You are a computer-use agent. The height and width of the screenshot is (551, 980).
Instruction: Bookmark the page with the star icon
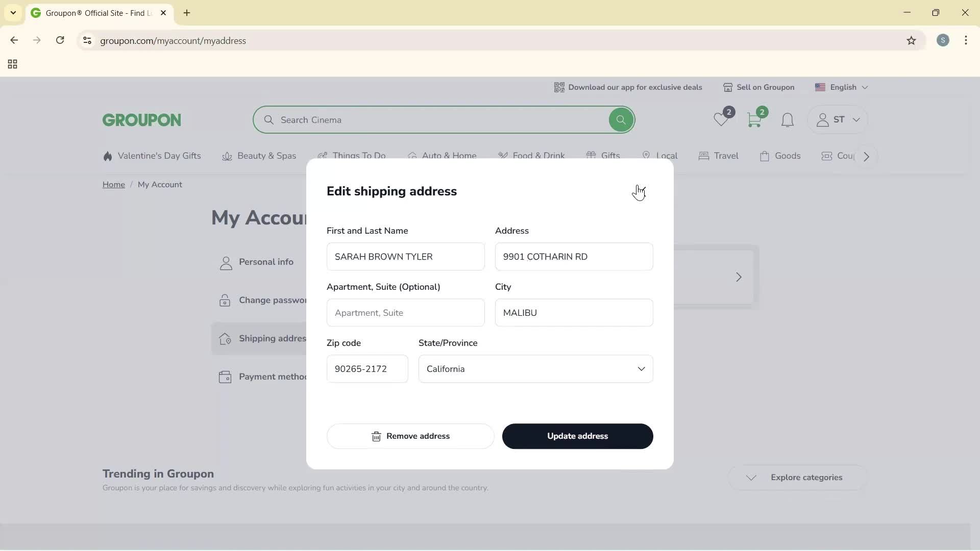tap(912, 40)
